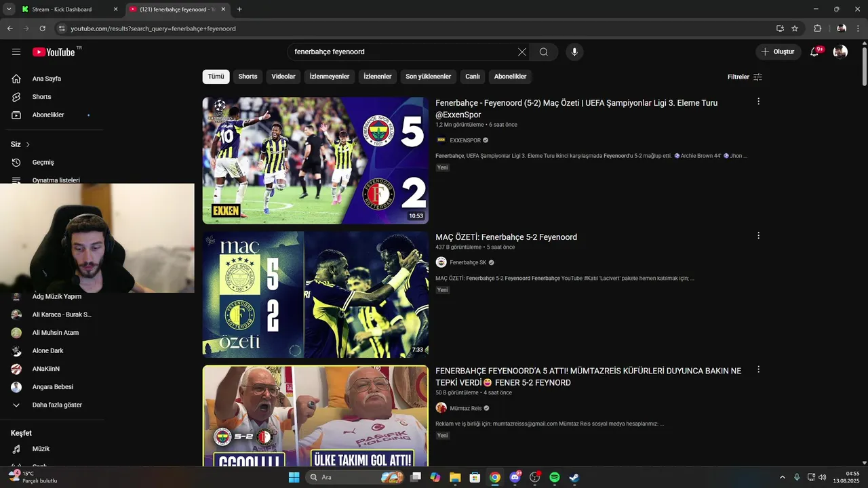Select the Abonelikler filter chip
Image resolution: width=868 pixels, height=488 pixels.
pyautogui.click(x=510, y=77)
